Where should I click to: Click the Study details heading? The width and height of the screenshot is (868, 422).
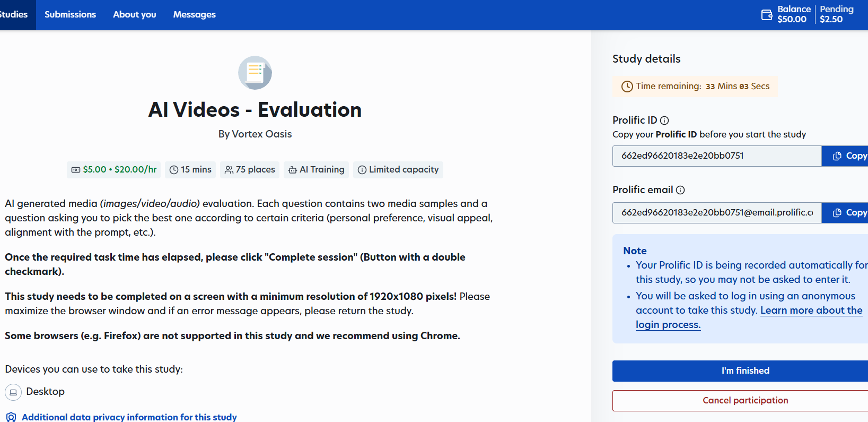(646, 59)
